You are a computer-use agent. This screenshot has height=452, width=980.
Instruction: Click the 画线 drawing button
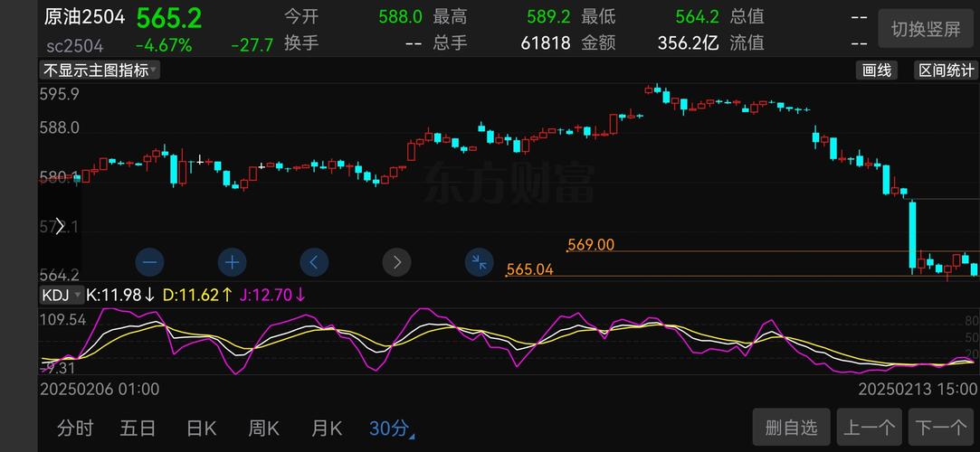point(876,70)
